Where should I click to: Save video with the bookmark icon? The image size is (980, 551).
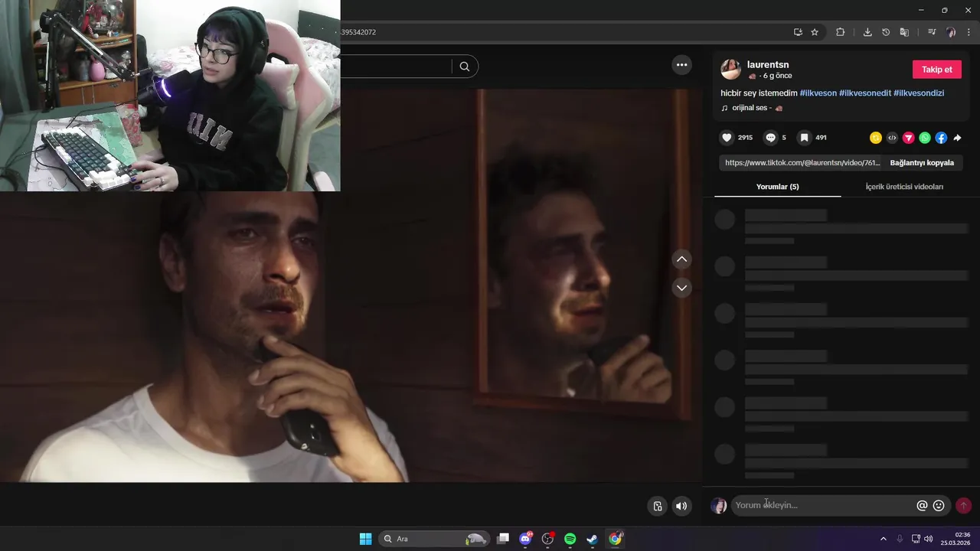(x=804, y=138)
